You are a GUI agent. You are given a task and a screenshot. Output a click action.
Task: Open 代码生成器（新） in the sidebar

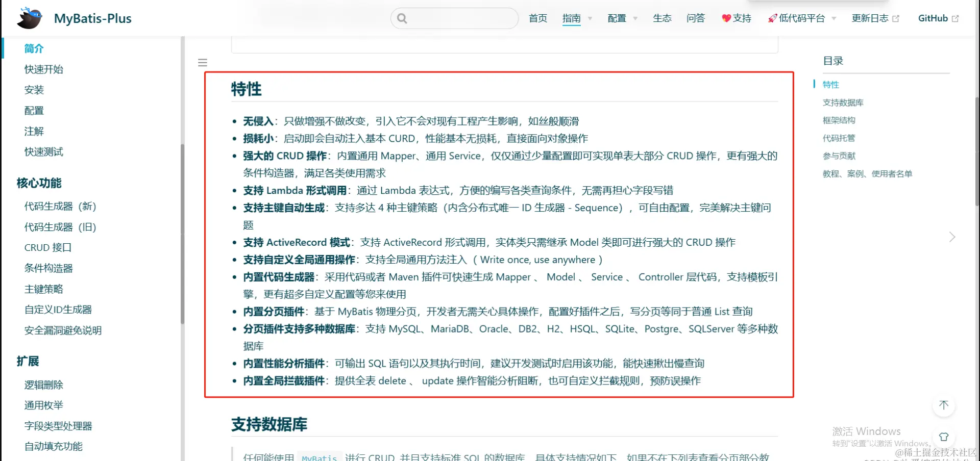[x=60, y=207]
